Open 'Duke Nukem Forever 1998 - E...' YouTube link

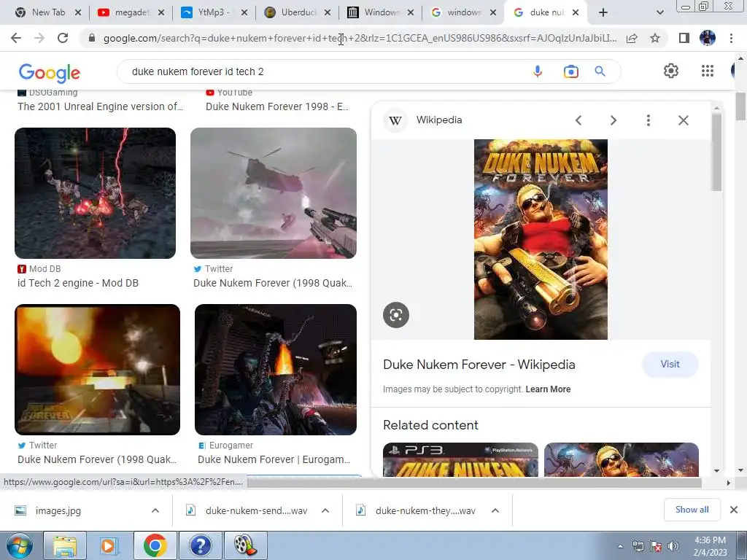tap(277, 106)
